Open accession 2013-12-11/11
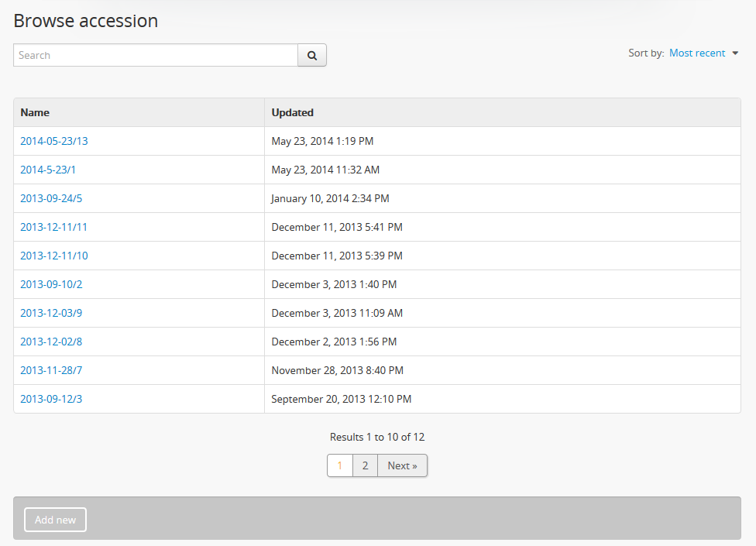 click(54, 227)
